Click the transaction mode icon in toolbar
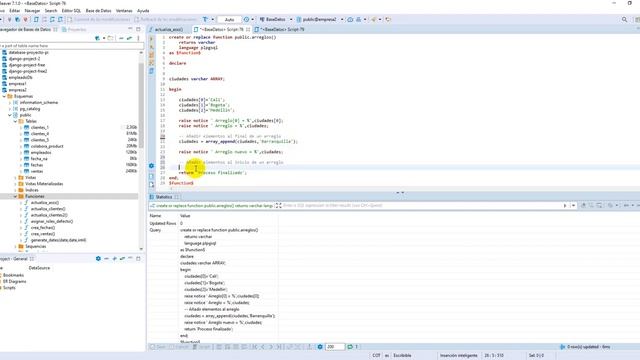 click(206, 19)
